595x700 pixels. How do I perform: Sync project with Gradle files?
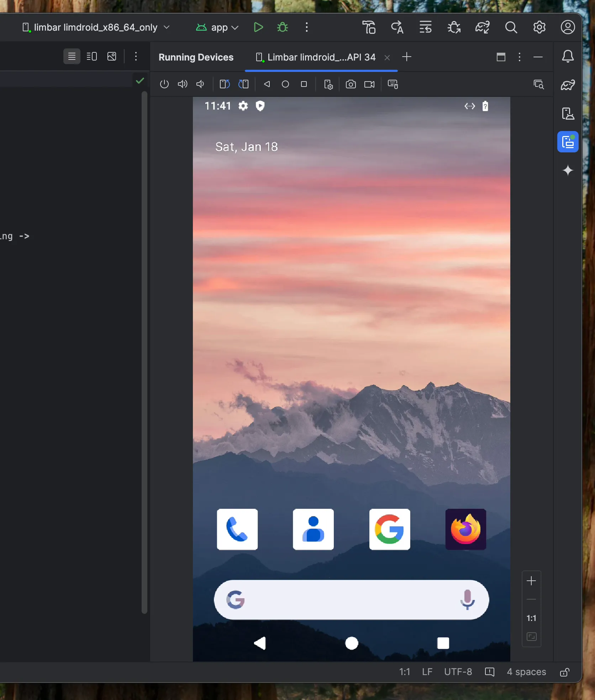[x=483, y=27]
